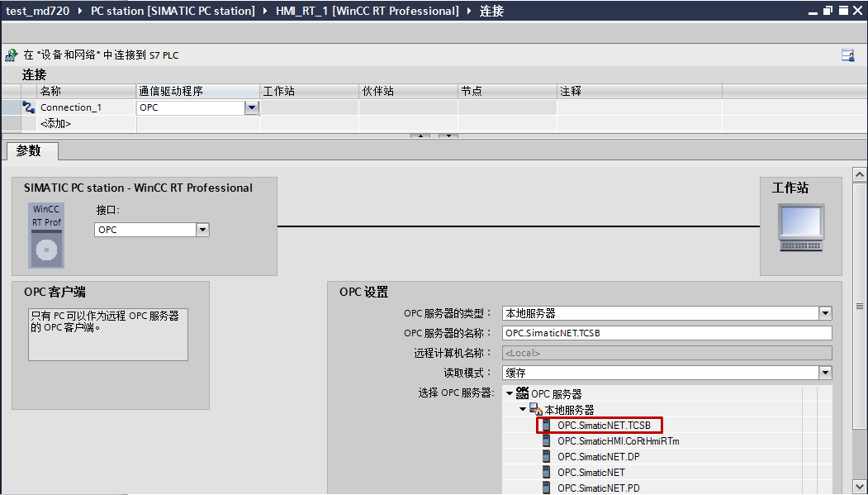Image resolution: width=868 pixels, height=495 pixels.
Task: Click the Connection_1 row selector cell
Action: pos(11,107)
